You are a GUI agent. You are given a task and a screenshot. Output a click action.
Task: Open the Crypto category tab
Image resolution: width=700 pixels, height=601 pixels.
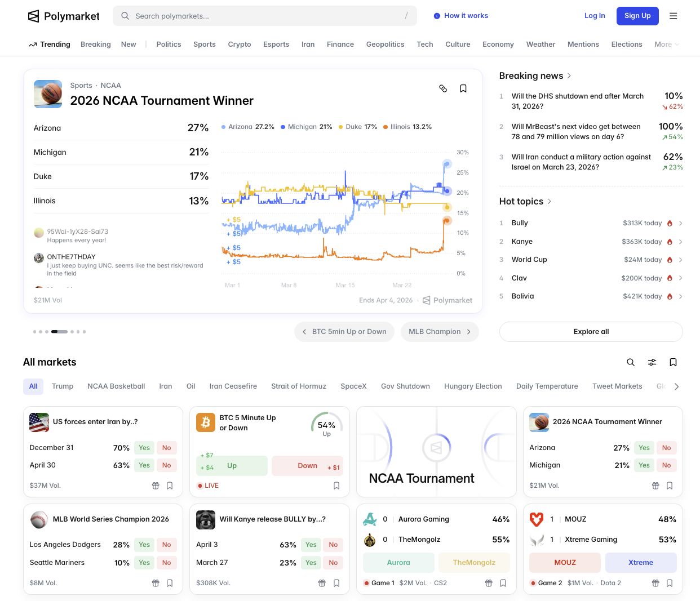[240, 44]
